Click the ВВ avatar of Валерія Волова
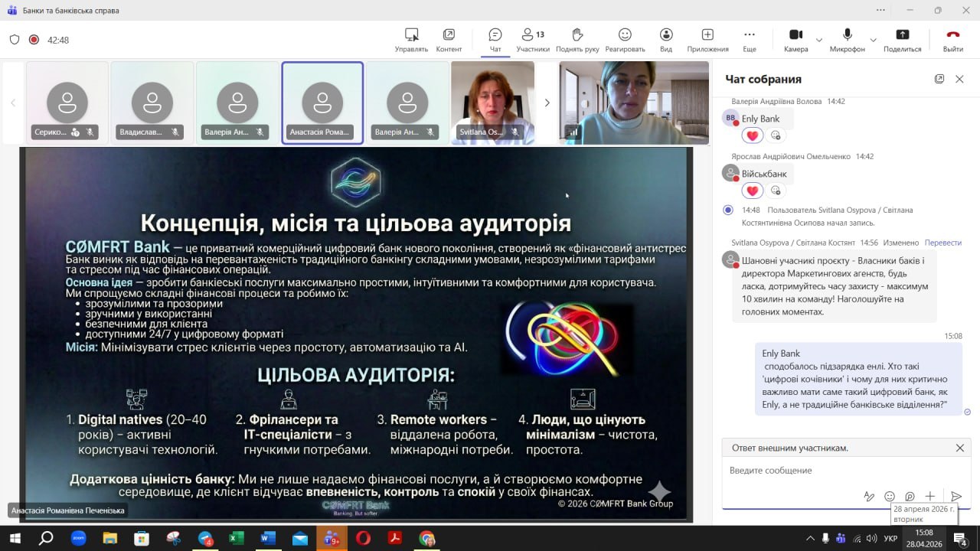Image resolution: width=980 pixels, height=551 pixels. pyautogui.click(x=730, y=118)
